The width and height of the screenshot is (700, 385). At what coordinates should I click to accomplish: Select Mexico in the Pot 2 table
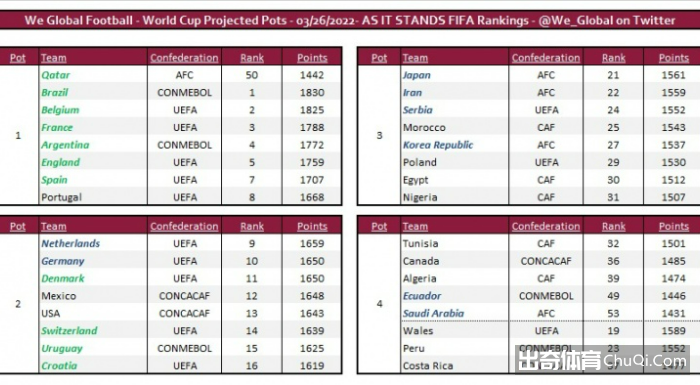click(x=58, y=296)
